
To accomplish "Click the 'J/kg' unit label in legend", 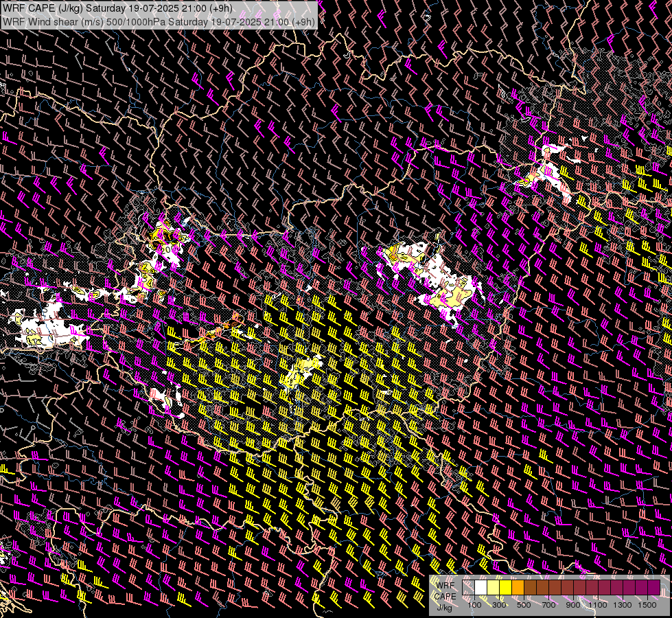I will [444, 608].
